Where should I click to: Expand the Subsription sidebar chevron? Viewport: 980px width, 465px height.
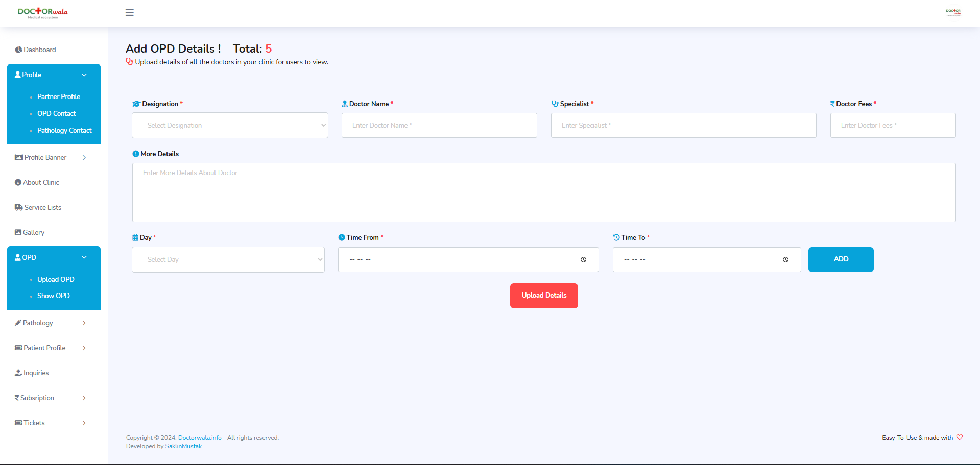[x=84, y=398]
